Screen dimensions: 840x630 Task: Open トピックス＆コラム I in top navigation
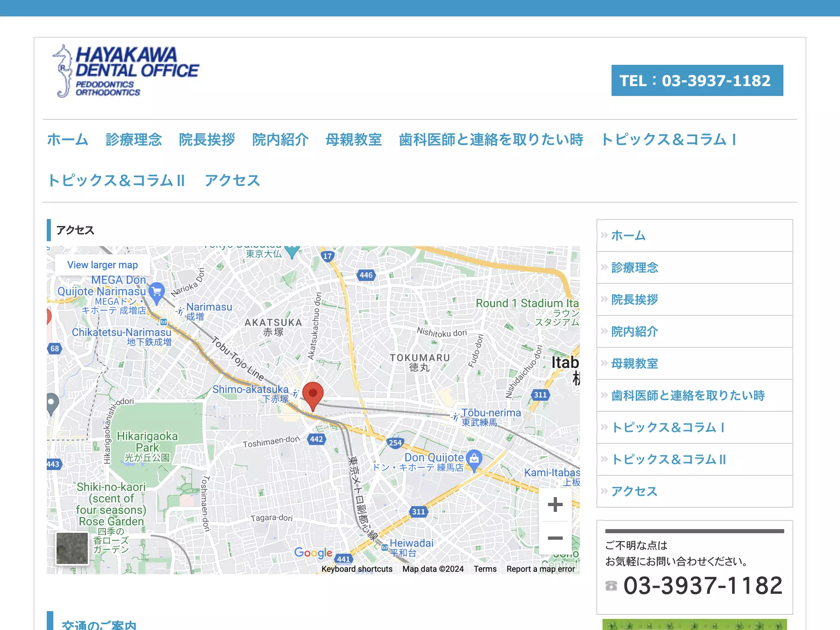point(669,139)
